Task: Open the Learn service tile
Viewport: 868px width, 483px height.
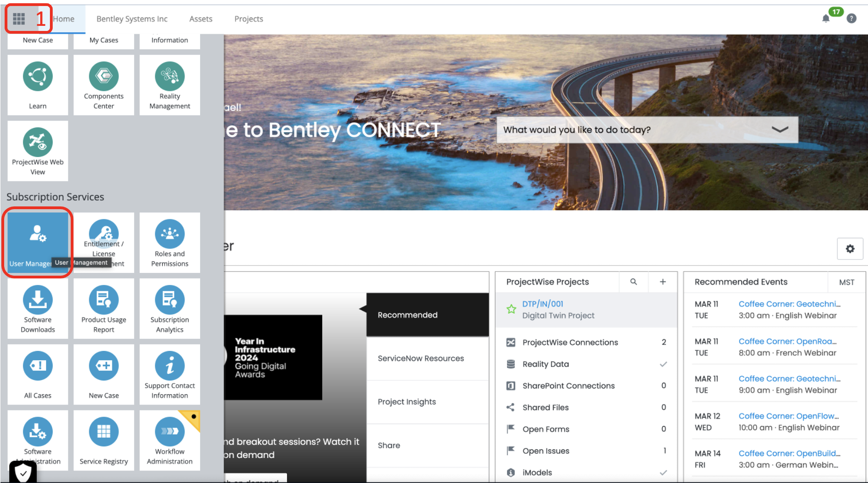Action: click(38, 85)
